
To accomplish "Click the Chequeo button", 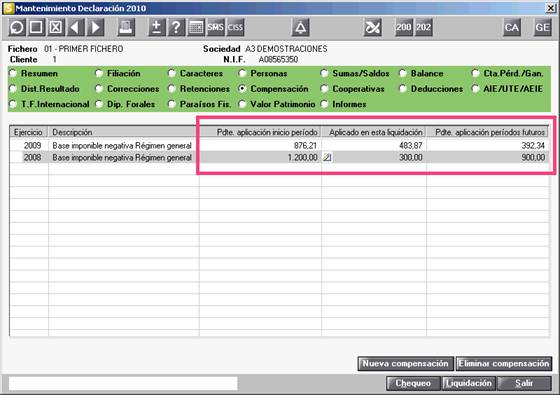I will 413,383.
